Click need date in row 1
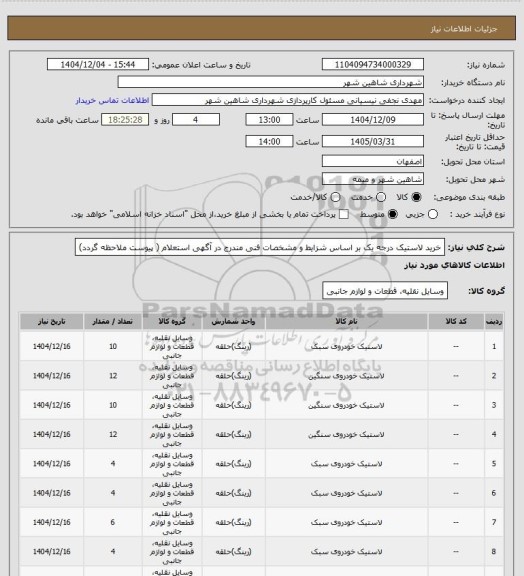Screen dimensions: 524x576 pyautogui.click(x=51, y=346)
